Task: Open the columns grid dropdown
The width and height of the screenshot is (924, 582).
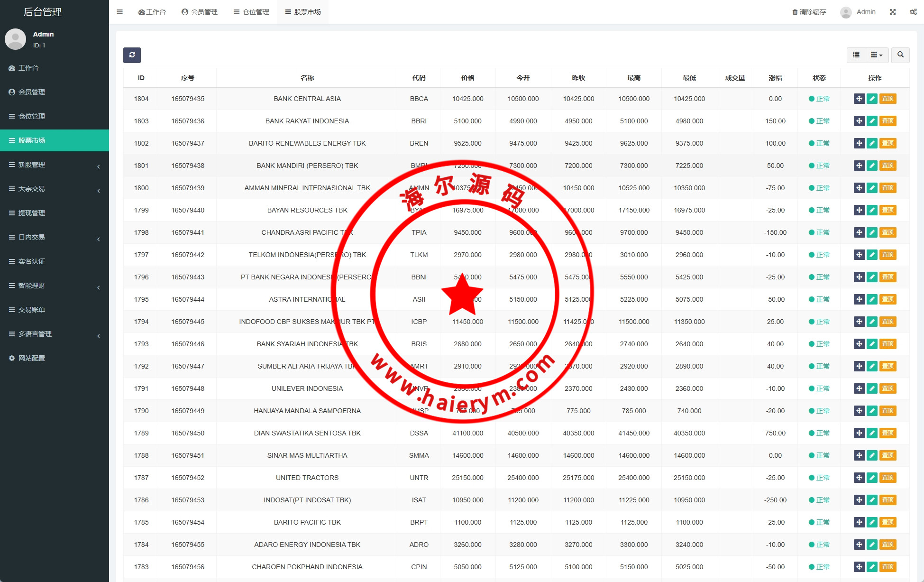Action: pyautogui.click(x=876, y=55)
